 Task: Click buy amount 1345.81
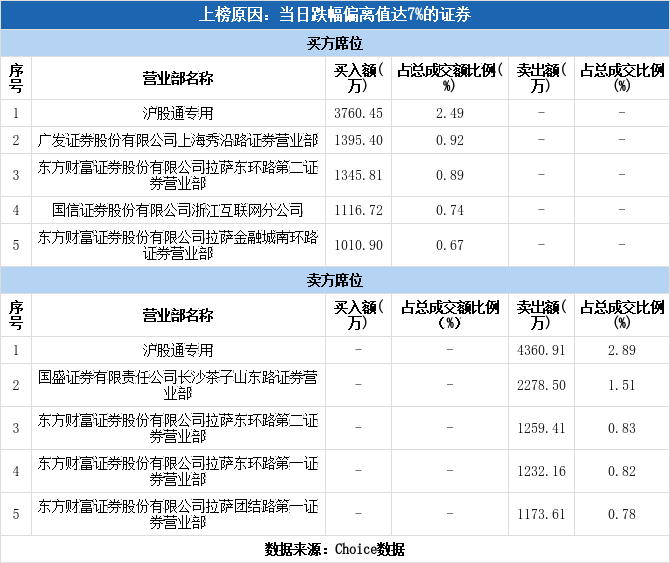[359, 175]
